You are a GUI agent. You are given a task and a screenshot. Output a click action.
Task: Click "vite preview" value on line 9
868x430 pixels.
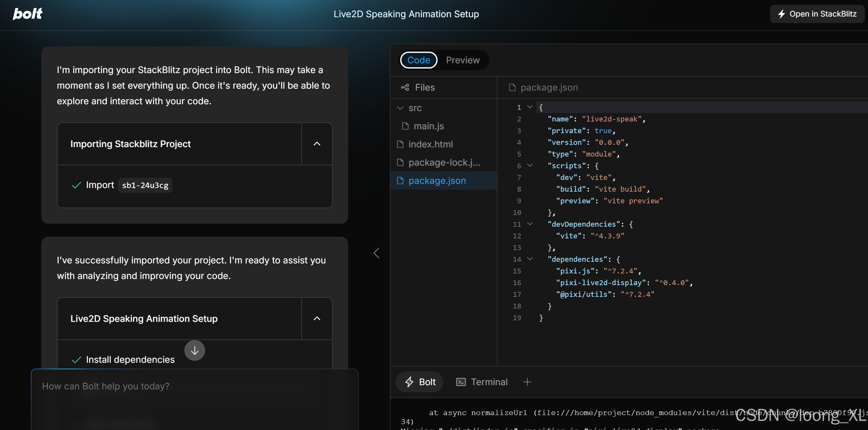coord(633,201)
